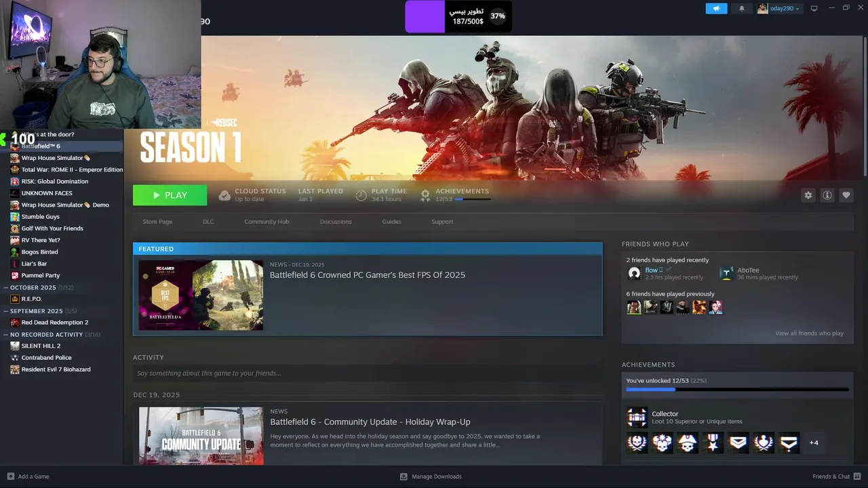Click the green PLAY button
Viewport: 868px width, 488px height.
click(170, 195)
